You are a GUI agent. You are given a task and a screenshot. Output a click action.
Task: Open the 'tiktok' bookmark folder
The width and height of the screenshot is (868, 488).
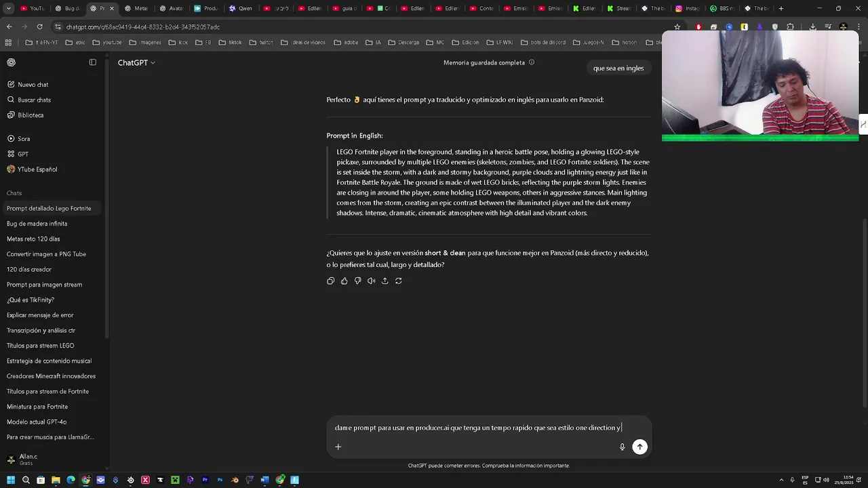coord(230,42)
